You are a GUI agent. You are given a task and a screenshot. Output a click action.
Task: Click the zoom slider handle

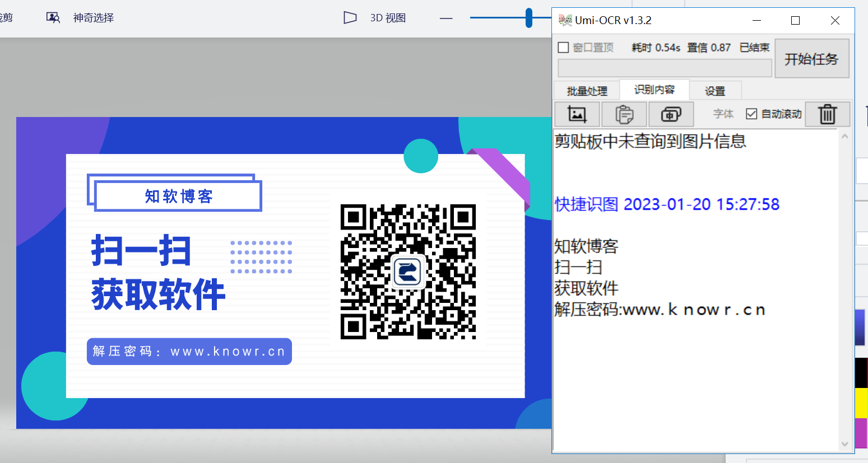pos(529,18)
